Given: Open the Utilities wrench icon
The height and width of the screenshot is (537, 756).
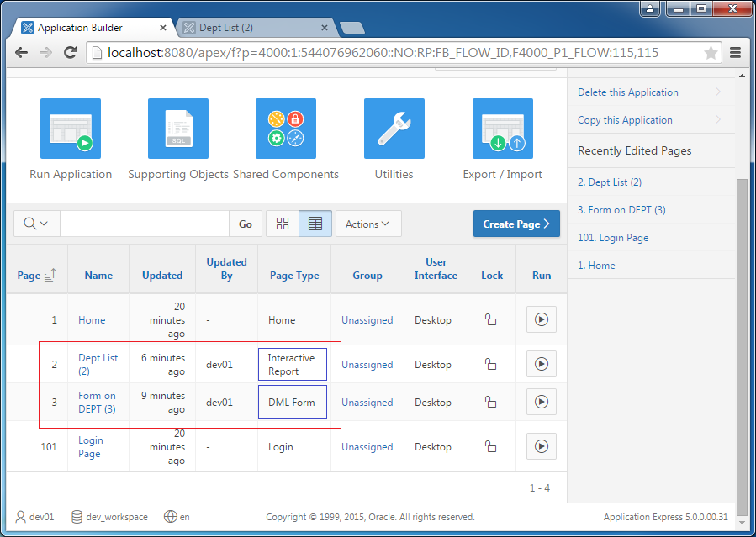Looking at the screenshot, I should tap(394, 129).
